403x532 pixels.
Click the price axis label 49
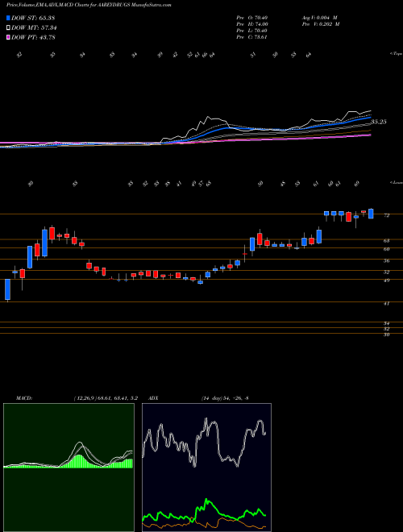point(386,281)
